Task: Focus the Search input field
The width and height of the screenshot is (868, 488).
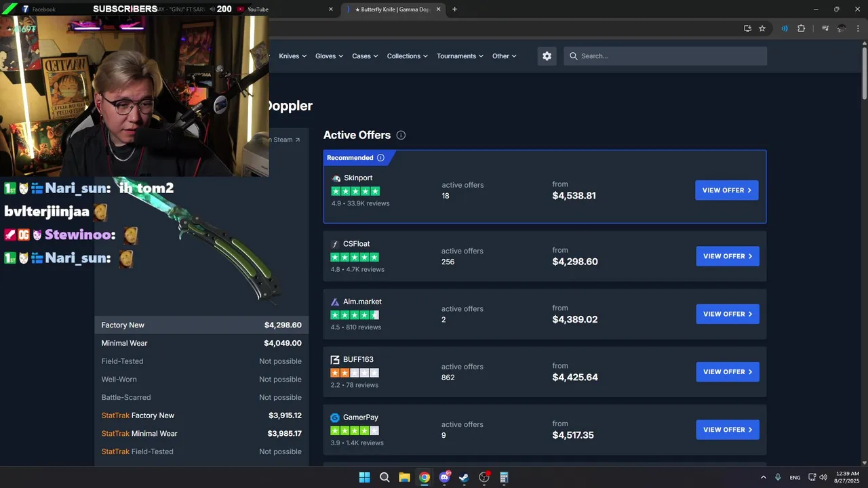Action: pos(665,56)
